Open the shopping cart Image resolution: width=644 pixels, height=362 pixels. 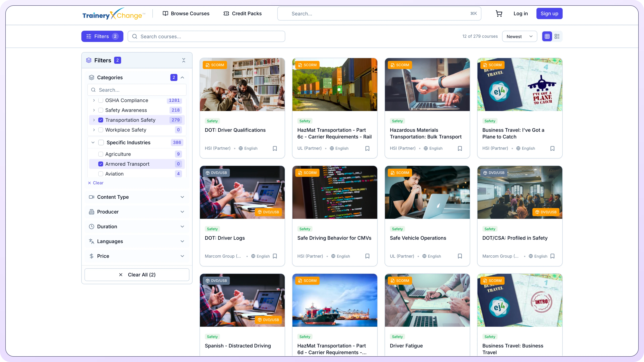pyautogui.click(x=499, y=13)
